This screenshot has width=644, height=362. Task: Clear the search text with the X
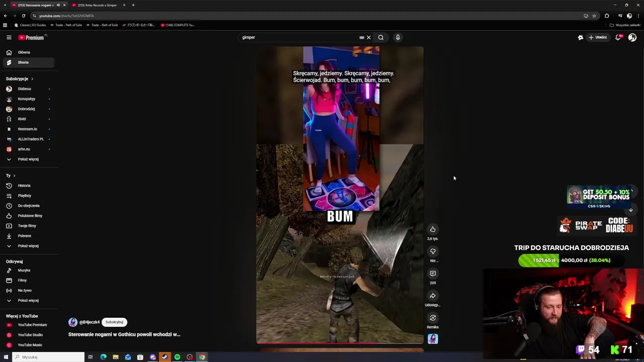point(368,37)
